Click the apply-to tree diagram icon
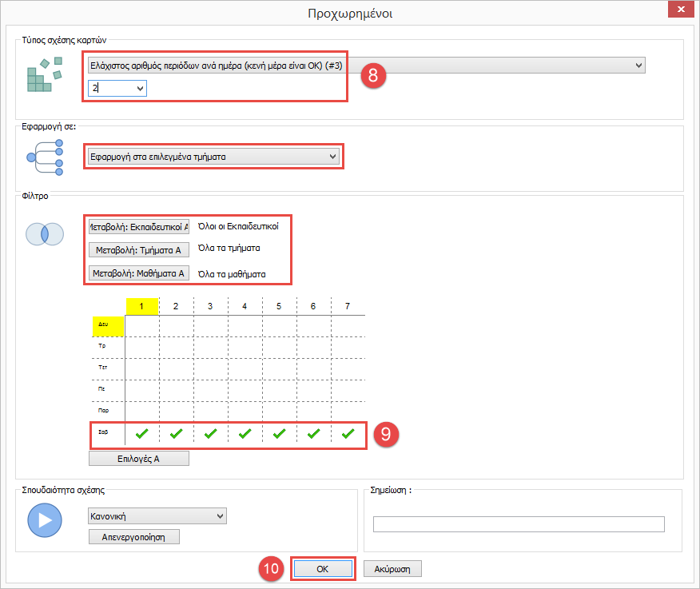 [45, 157]
